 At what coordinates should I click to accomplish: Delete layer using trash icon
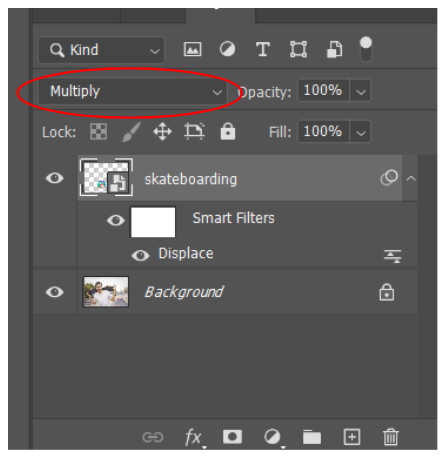point(390,437)
